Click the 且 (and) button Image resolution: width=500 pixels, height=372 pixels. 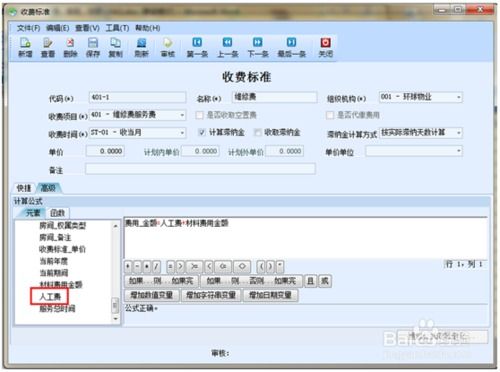click(310, 281)
